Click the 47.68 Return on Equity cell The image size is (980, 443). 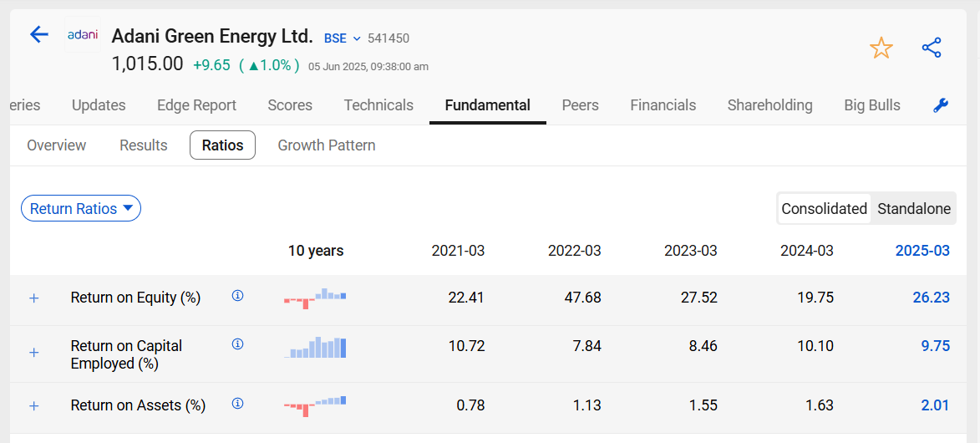582,298
